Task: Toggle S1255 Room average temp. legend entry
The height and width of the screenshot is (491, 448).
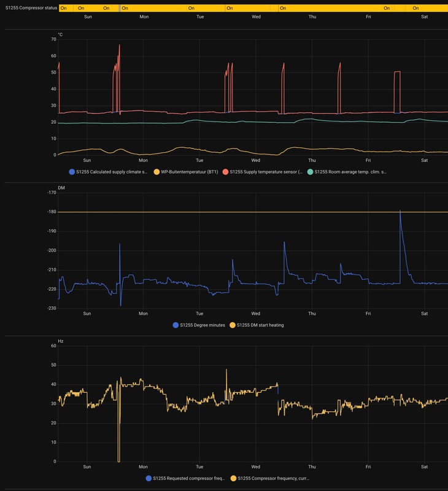Action: 347,172
